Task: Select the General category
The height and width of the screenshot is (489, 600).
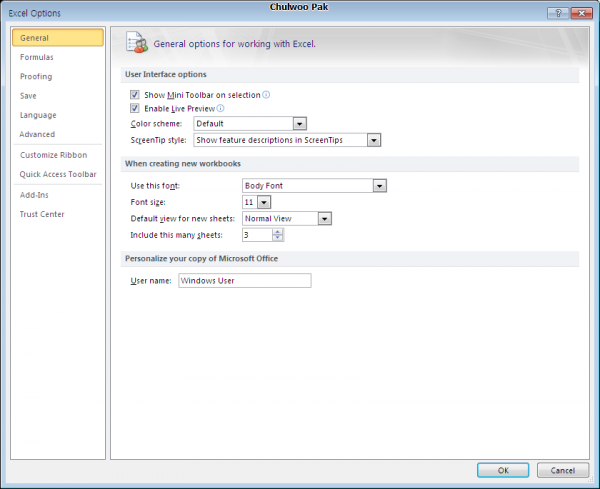Action: (58, 37)
